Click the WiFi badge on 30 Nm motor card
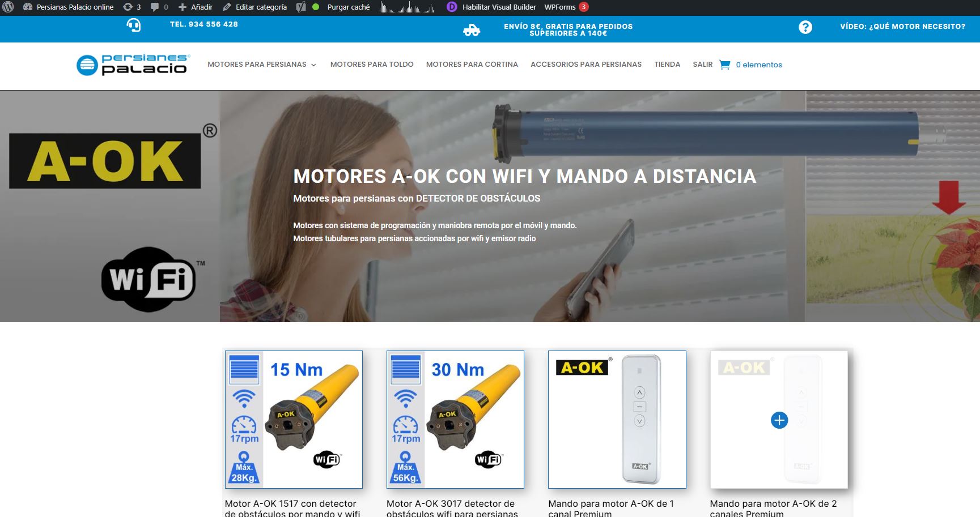 tap(489, 459)
